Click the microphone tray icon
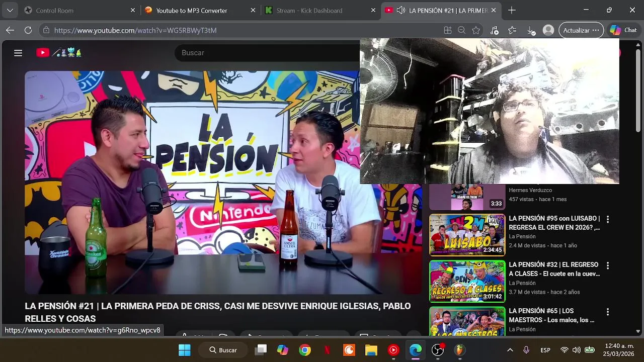This screenshot has width=644, height=362. [x=526, y=350]
